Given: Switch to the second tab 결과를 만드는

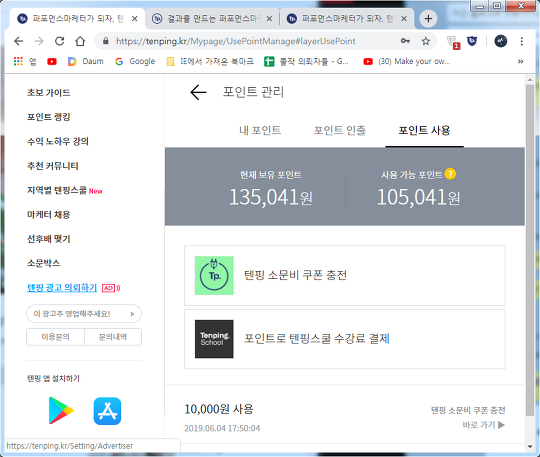Looking at the screenshot, I should 212,19.
